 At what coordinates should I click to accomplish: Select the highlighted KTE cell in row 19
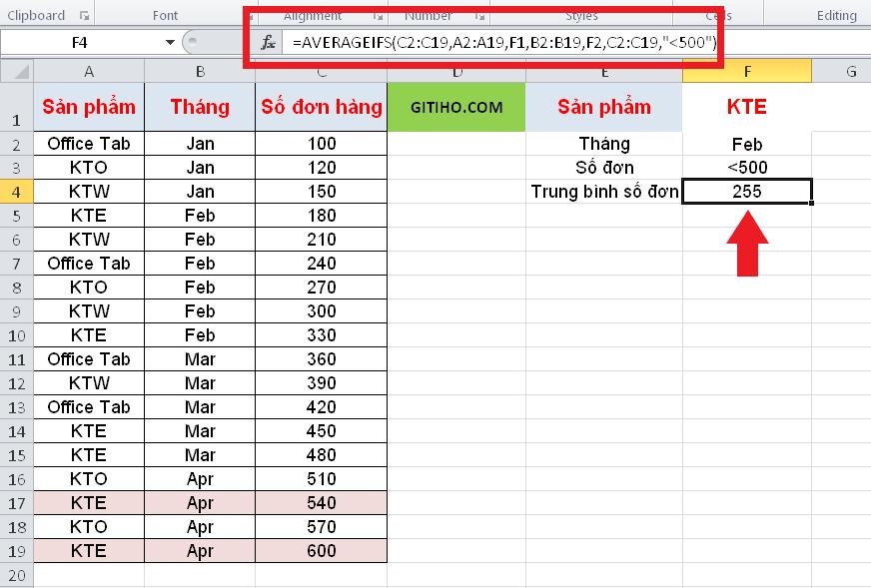[89, 550]
